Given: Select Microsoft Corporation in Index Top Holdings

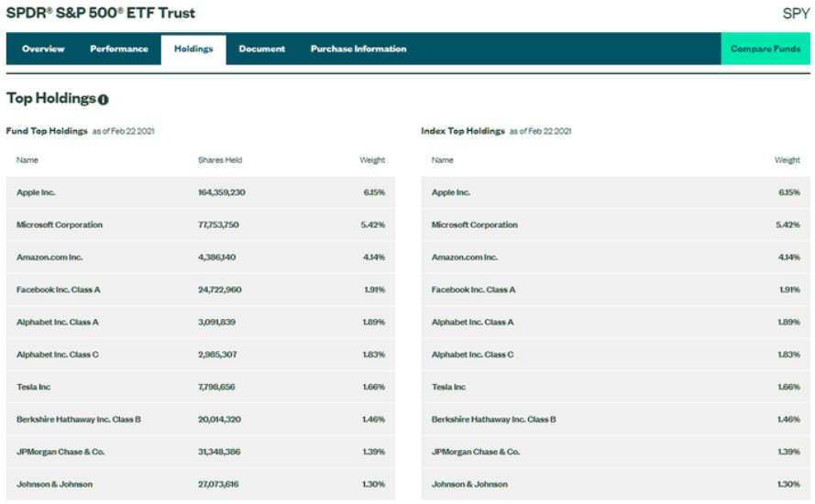Looking at the screenshot, I should pyautogui.click(x=475, y=225).
